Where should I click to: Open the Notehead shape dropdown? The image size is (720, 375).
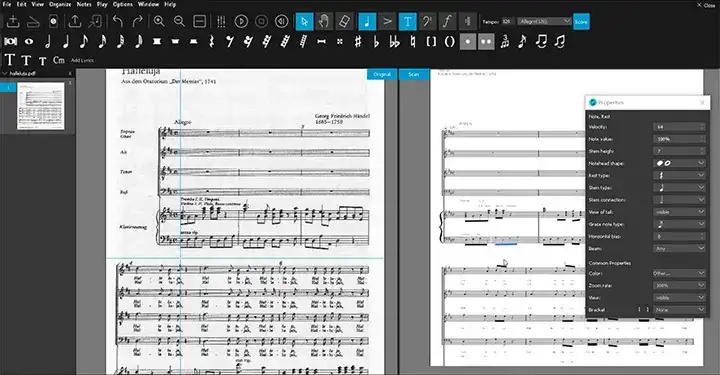point(679,163)
